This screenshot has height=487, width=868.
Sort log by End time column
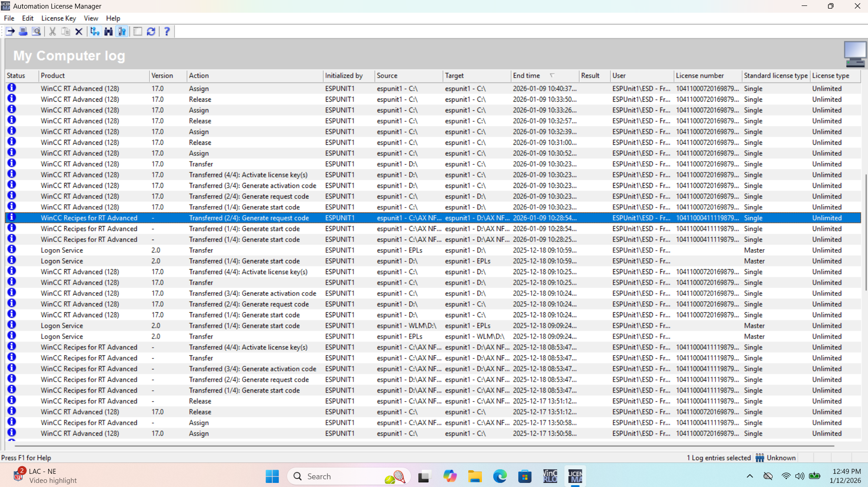click(x=527, y=76)
